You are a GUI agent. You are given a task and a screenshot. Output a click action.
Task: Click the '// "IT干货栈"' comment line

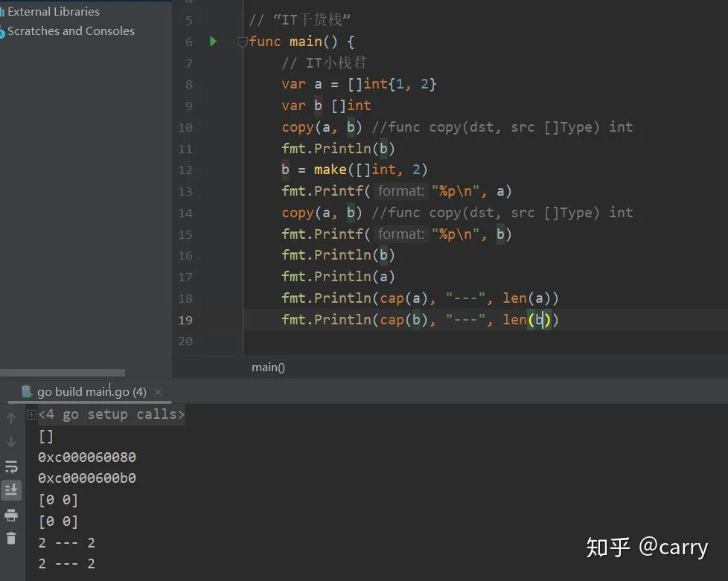tap(300, 20)
